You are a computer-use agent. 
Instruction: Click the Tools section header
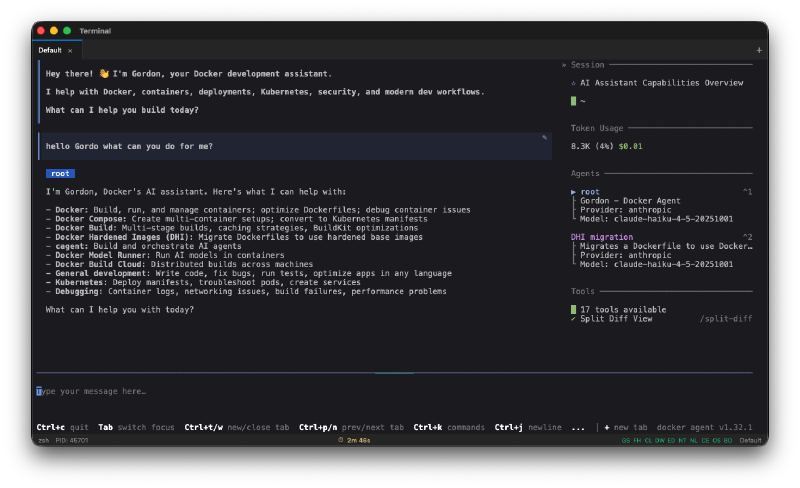tap(583, 291)
